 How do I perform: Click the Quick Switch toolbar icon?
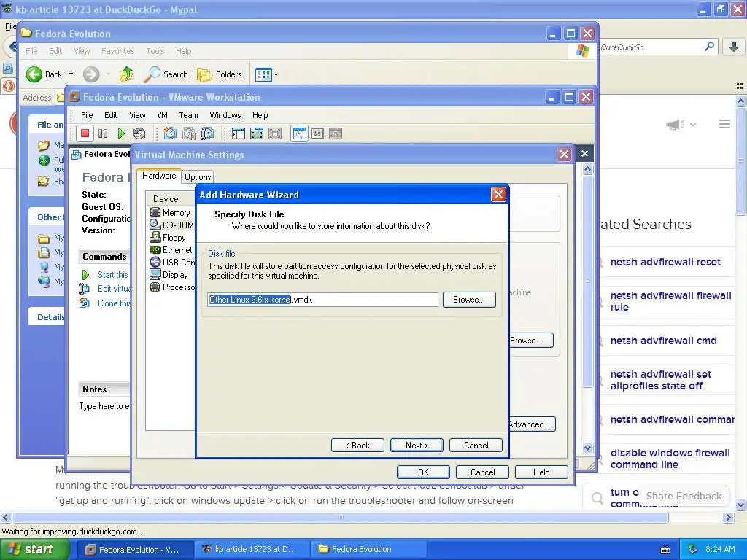275,134
